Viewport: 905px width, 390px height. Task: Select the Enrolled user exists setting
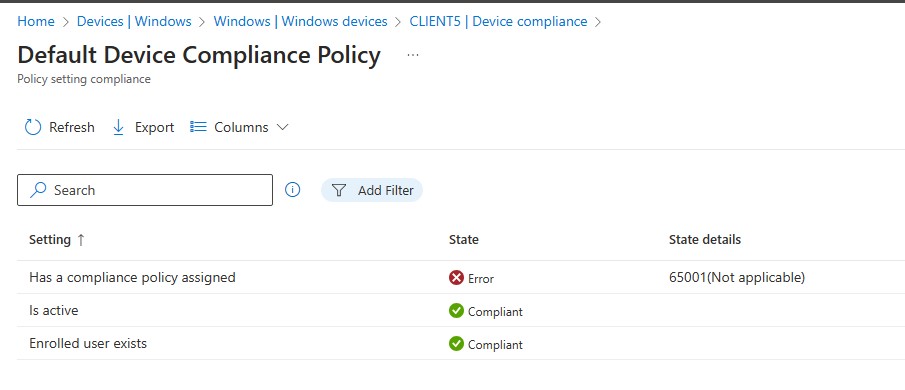coord(88,343)
